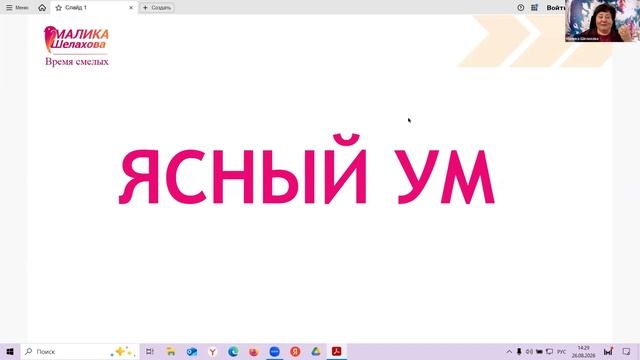Screen dimensions: 640x360
Task: Open Google Drive from the taskbar
Action: tap(316, 351)
